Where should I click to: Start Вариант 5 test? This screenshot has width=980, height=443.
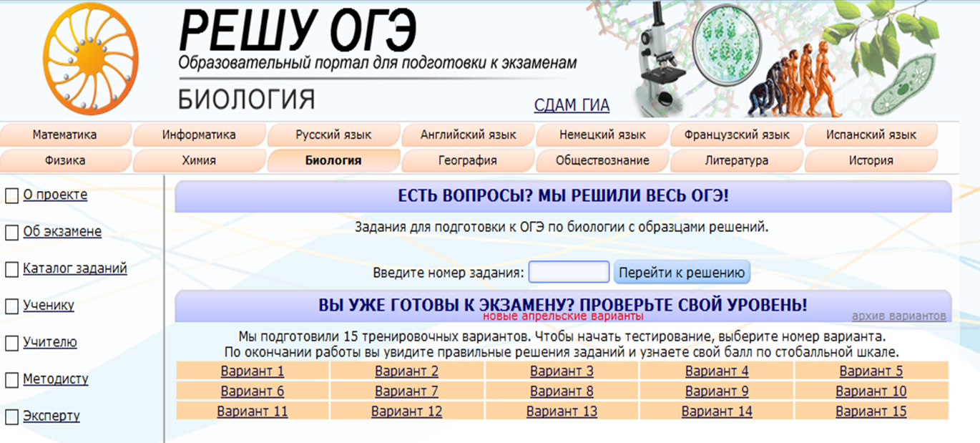pyautogui.click(x=871, y=371)
